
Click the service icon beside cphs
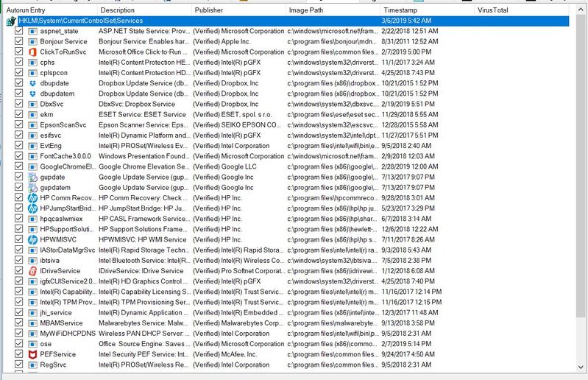(x=32, y=63)
